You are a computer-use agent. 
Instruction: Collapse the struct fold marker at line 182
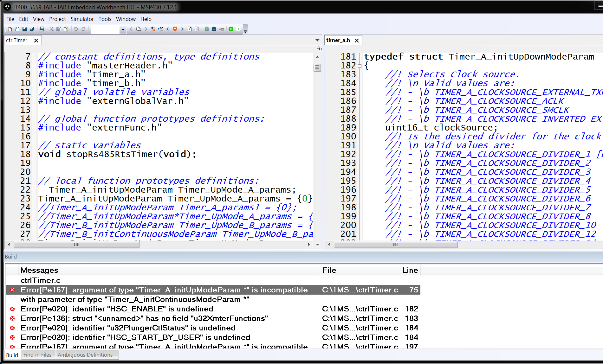pyautogui.click(x=360, y=66)
